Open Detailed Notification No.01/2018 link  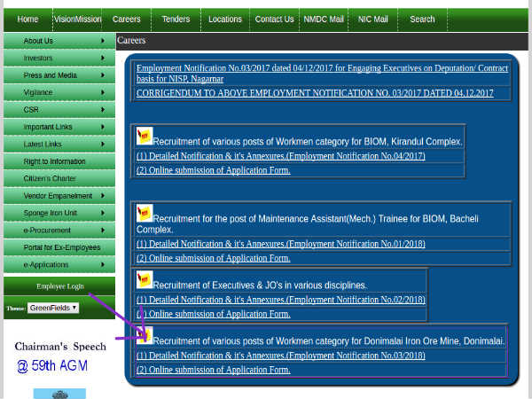280,244
